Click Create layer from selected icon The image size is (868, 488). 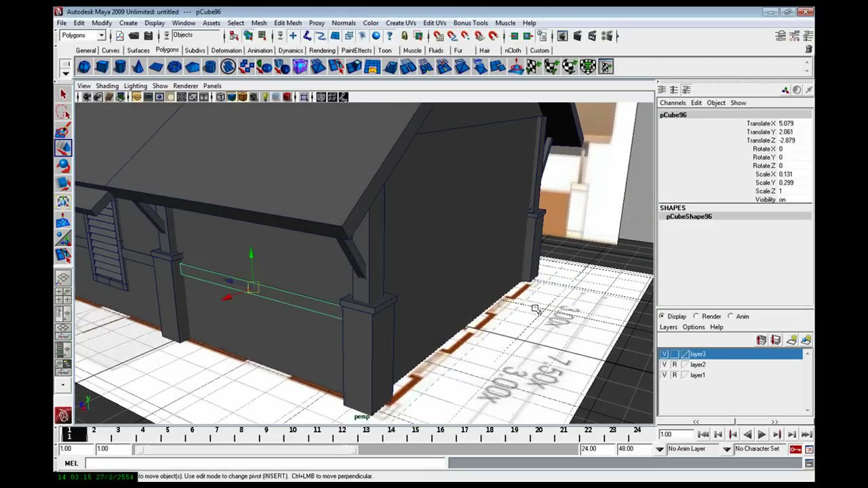click(806, 340)
